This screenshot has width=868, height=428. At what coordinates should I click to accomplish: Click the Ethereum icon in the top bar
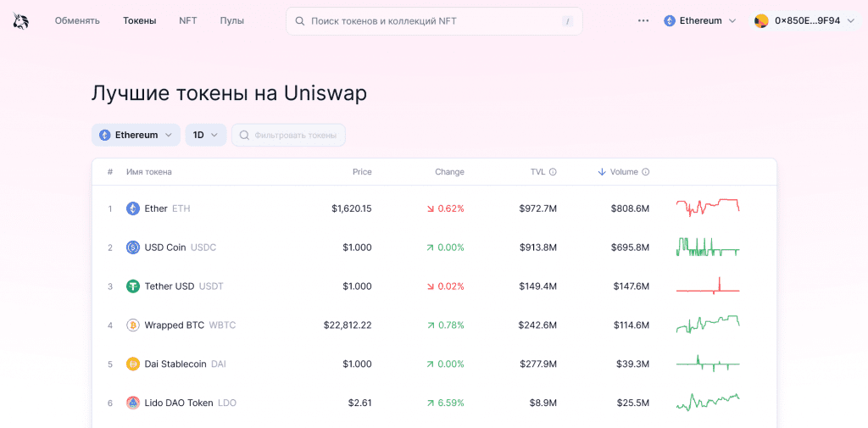click(x=670, y=21)
